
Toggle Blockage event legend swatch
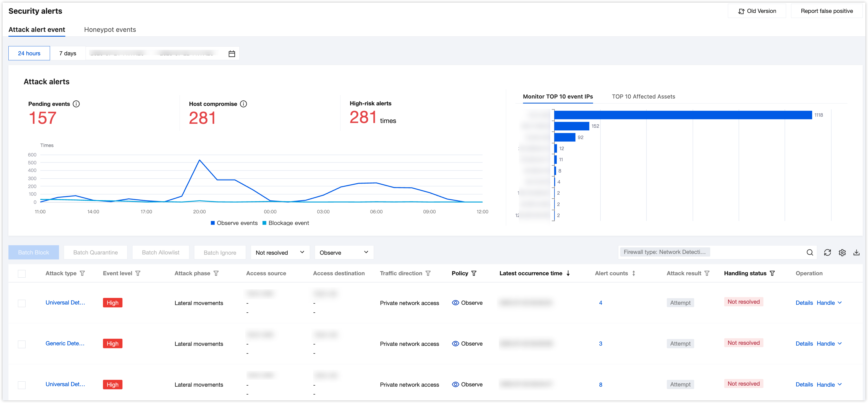coord(264,223)
